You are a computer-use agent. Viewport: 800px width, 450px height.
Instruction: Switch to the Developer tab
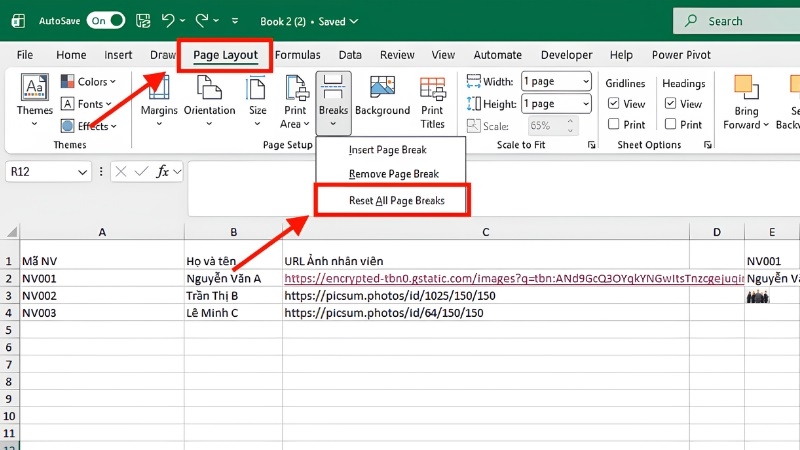click(x=566, y=55)
